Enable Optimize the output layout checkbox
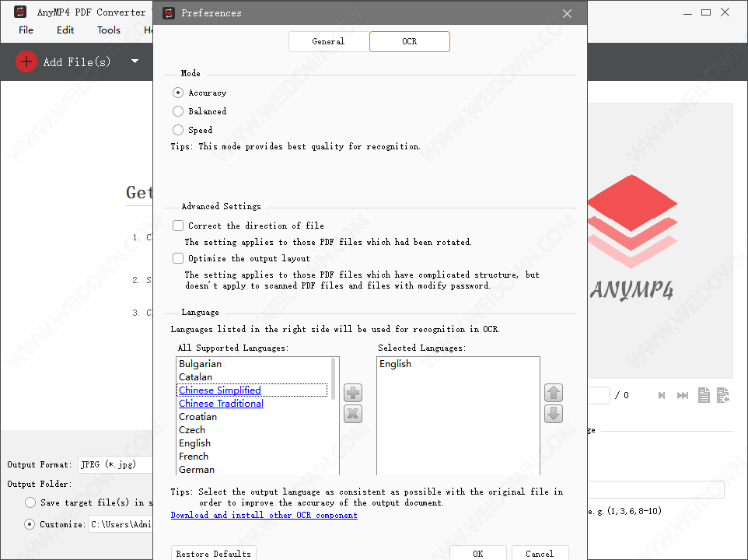This screenshot has width=748, height=560. tap(178, 258)
